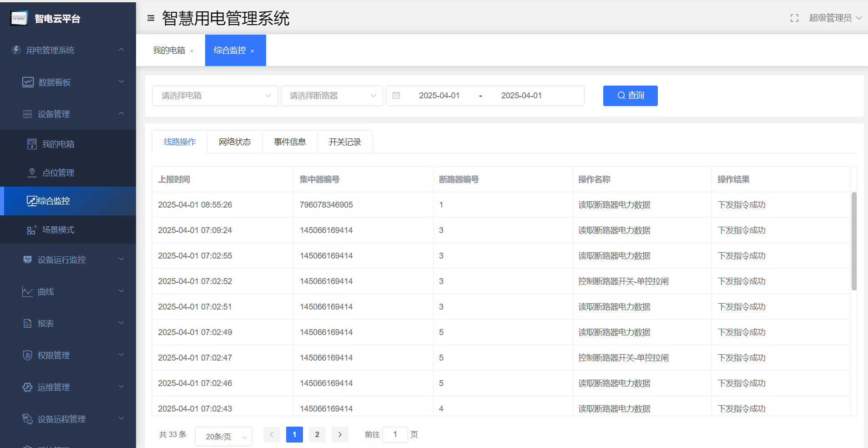
Task: Close the 综合监控 tab
Action: (x=252, y=51)
